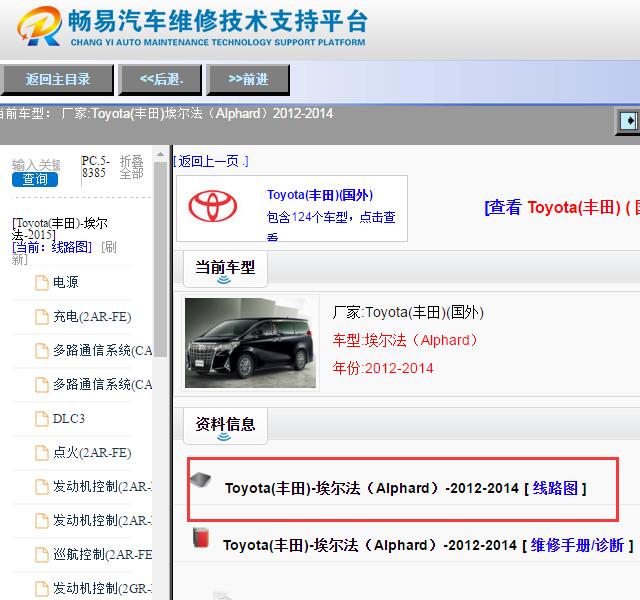Click the 车型:埃尔法（Alphard）text

pos(405,340)
